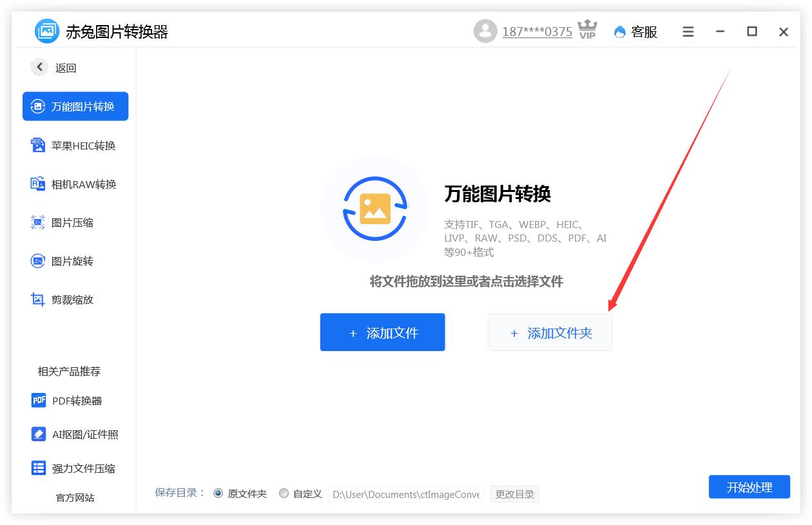
Task: Select the 自定义 radio option
Action: [284, 493]
